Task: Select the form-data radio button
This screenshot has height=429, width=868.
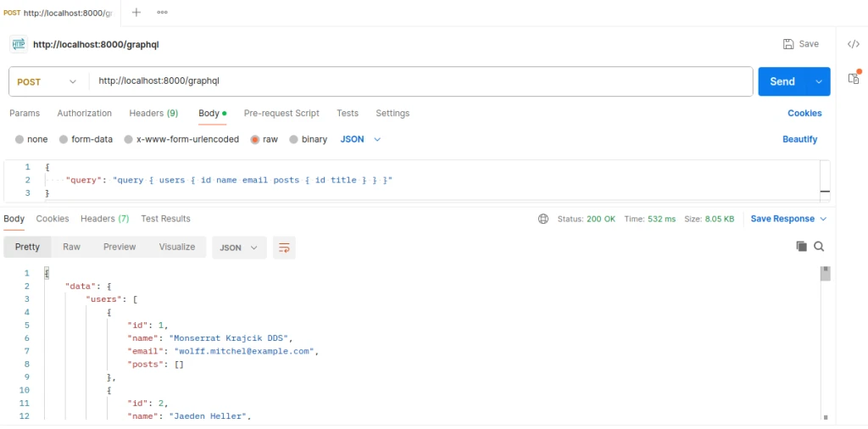Action: click(65, 139)
